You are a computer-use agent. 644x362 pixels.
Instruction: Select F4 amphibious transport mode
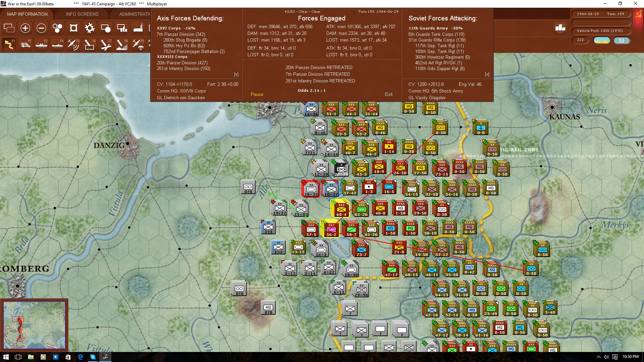[57, 44]
